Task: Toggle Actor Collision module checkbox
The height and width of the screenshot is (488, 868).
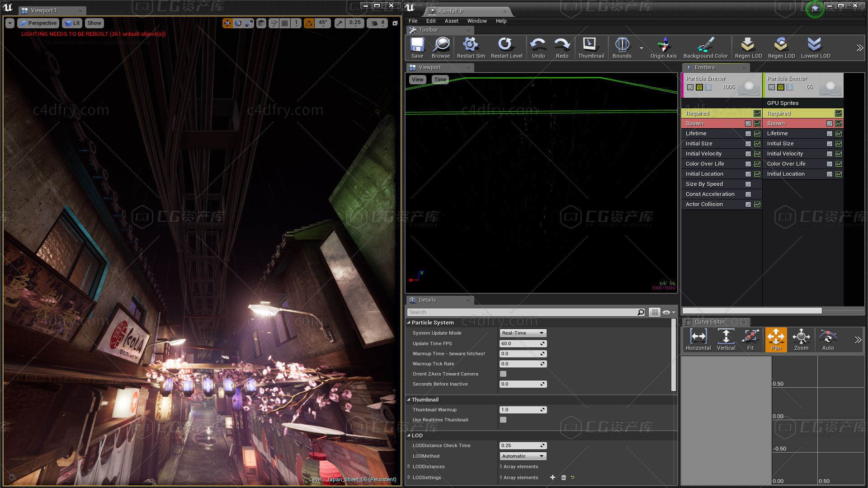Action: pyautogui.click(x=748, y=205)
